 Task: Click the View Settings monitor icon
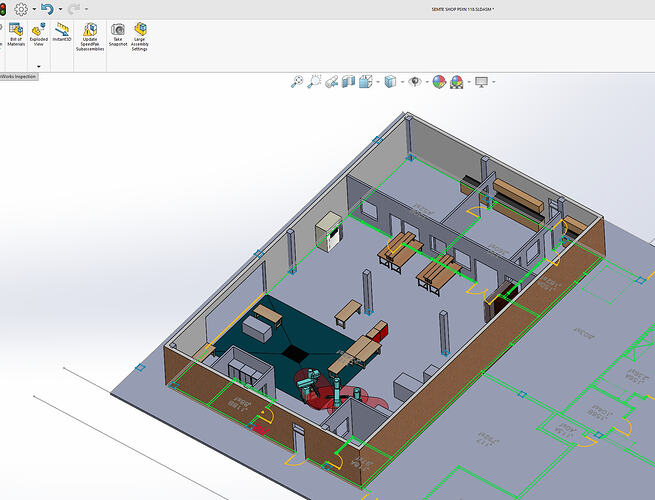click(x=481, y=82)
